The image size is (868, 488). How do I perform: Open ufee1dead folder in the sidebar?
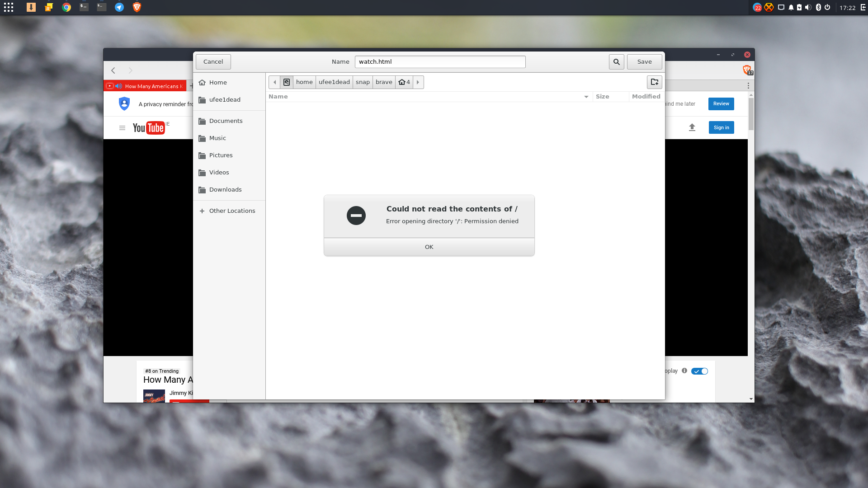(229, 100)
